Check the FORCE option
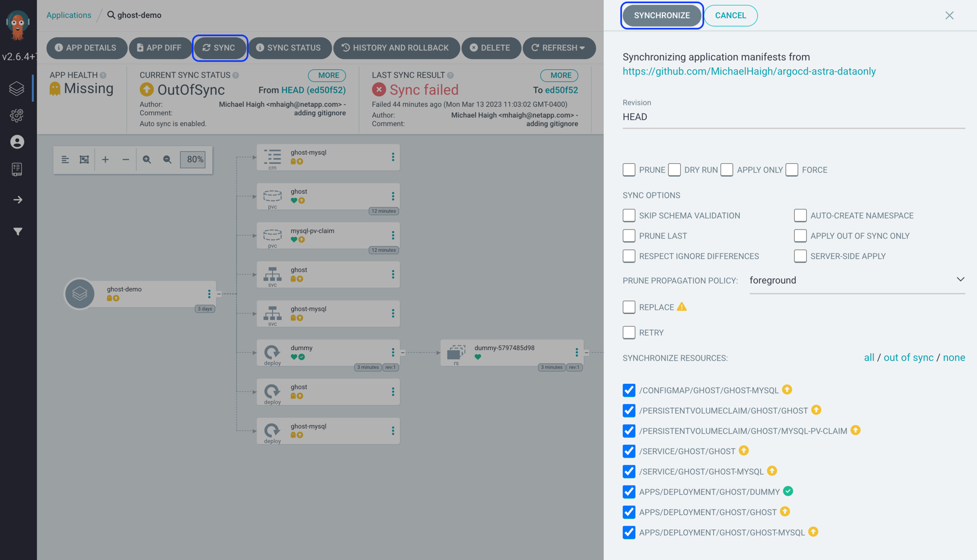Image resolution: width=977 pixels, height=560 pixels. tap(792, 170)
